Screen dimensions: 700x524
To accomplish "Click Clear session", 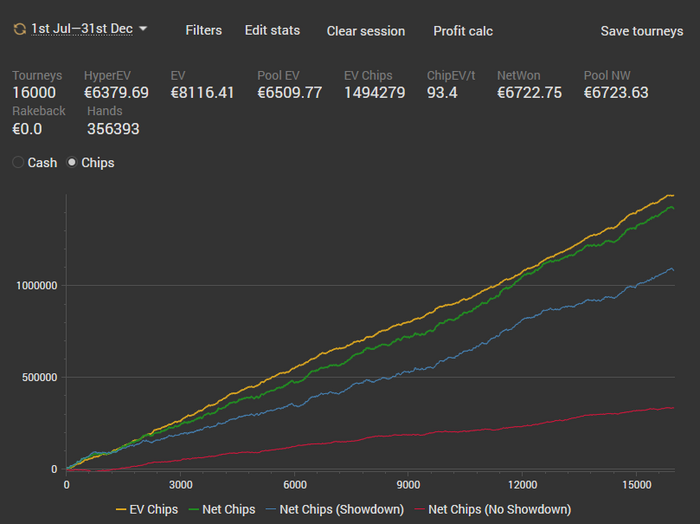I will point(366,31).
